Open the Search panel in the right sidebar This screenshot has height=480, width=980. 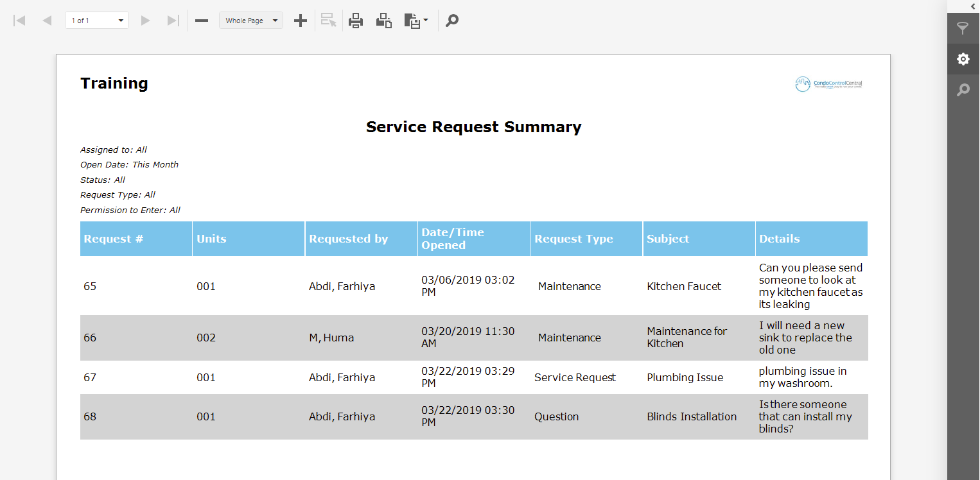pyautogui.click(x=963, y=89)
